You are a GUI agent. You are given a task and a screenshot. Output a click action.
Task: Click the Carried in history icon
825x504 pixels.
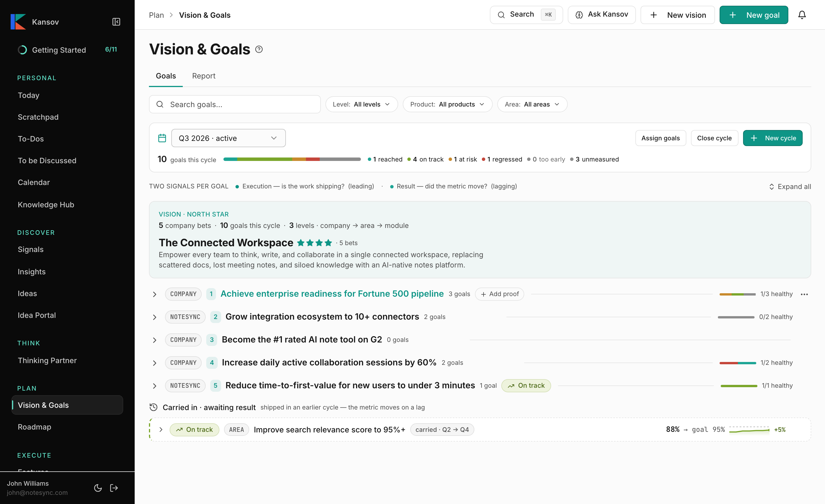pos(153,407)
